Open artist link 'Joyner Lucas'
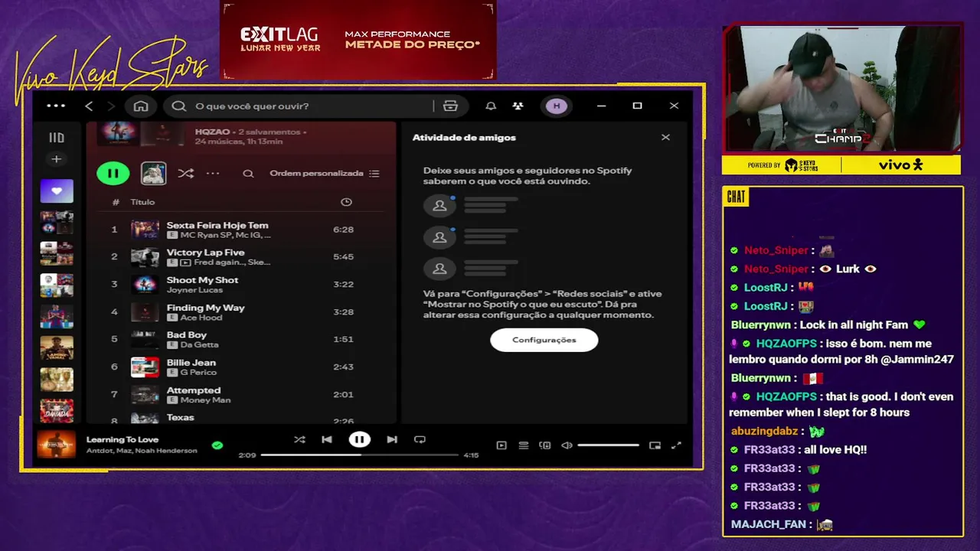This screenshot has width=980, height=551. pos(194,290)
